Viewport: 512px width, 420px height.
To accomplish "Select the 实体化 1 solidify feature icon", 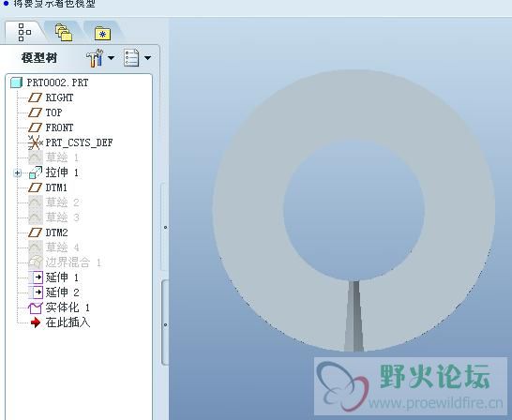I will 36,307.
